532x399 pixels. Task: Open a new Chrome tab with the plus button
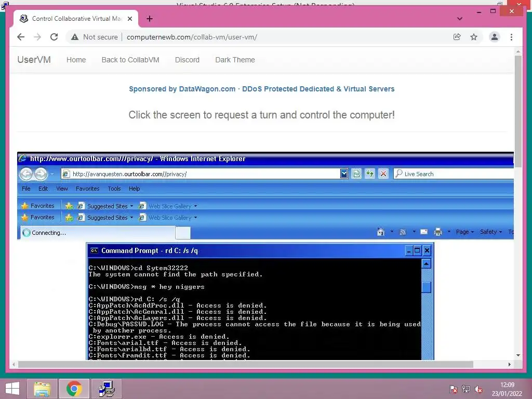coord(150,19)
